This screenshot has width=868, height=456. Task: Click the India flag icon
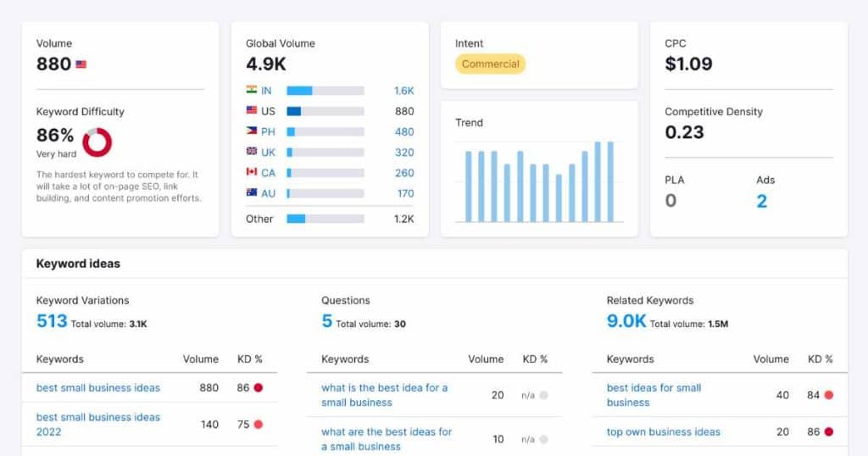pyautogui.click(x=251, y=90)
